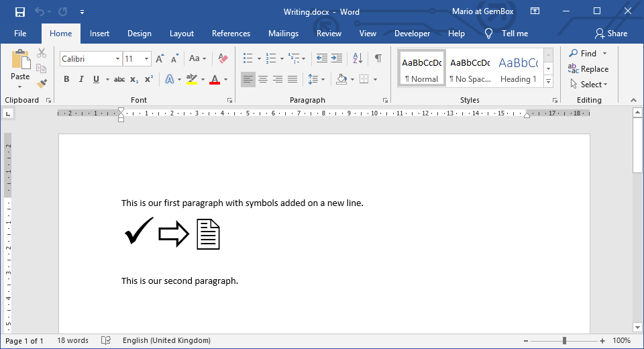
Task: Click the Share button
Action: click(611, 34)
